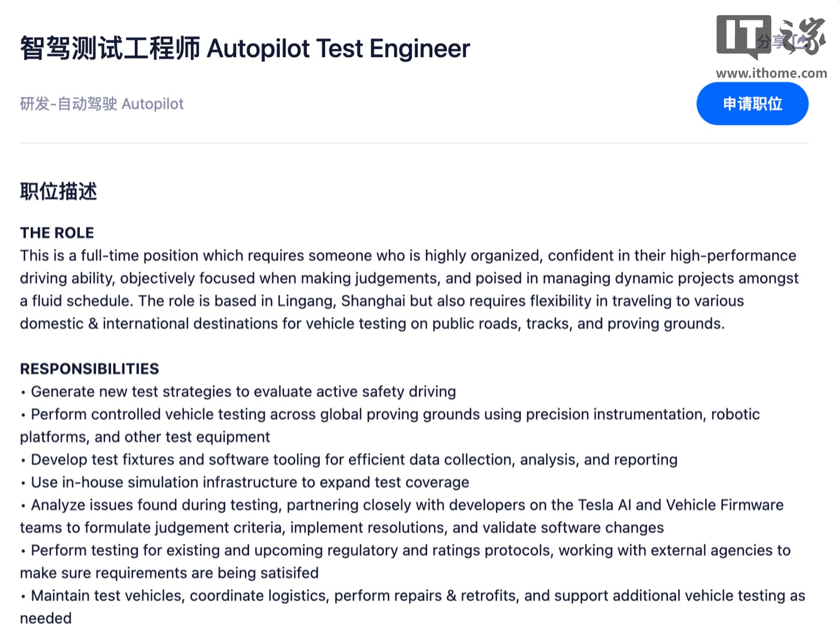Click the RESPONSIBILITIES heading

[x=89, y=369]
